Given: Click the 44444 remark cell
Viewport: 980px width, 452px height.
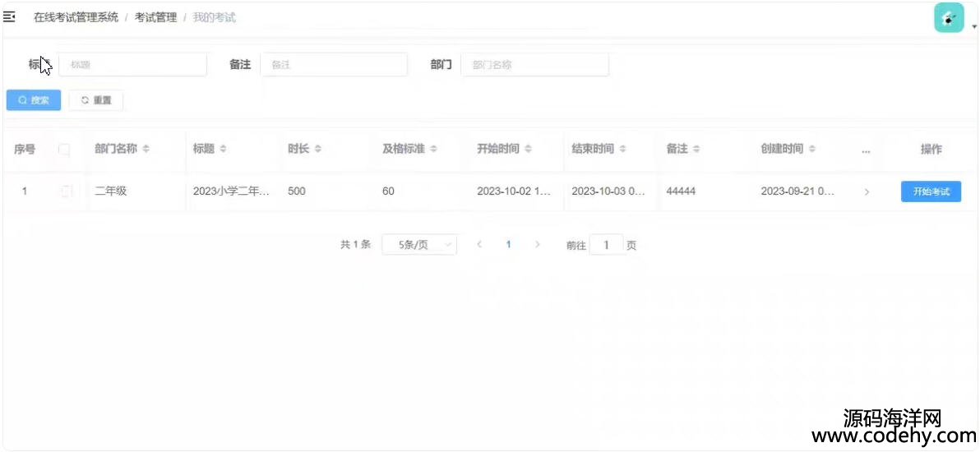Looking at the screenshot, I should pos(681,191).
